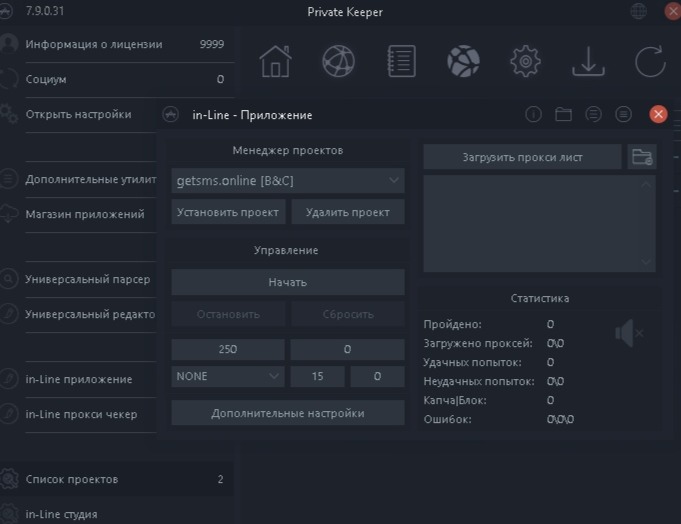
Task: Open 'in-Line прокси чекер' sidebar item
Action: [x=81, y=414]
